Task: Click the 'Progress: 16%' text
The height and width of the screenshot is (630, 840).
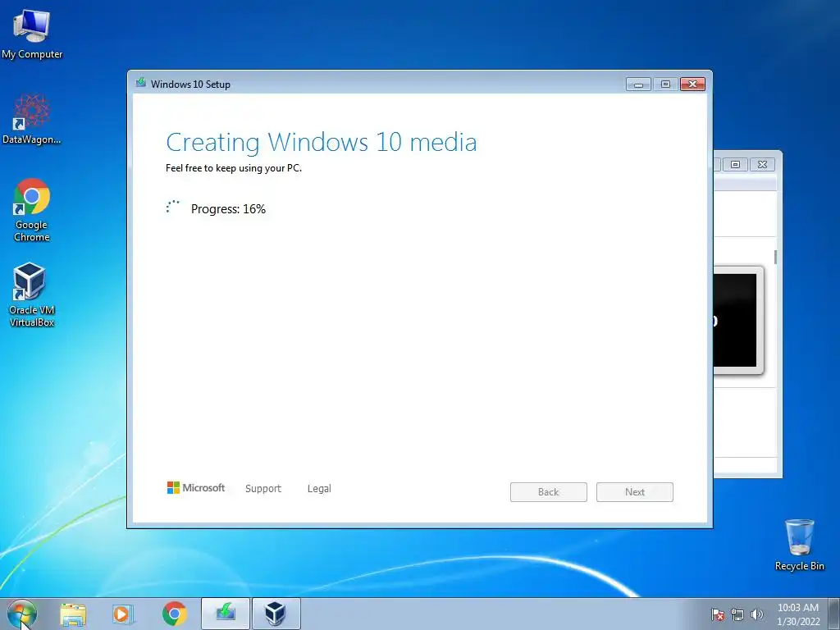Action: click(x=228, y=209)
